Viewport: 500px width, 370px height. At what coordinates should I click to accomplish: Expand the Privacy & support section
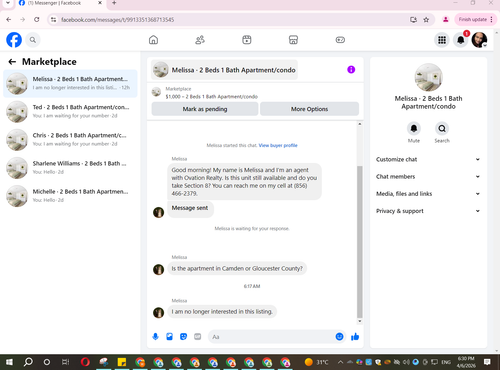428,211
